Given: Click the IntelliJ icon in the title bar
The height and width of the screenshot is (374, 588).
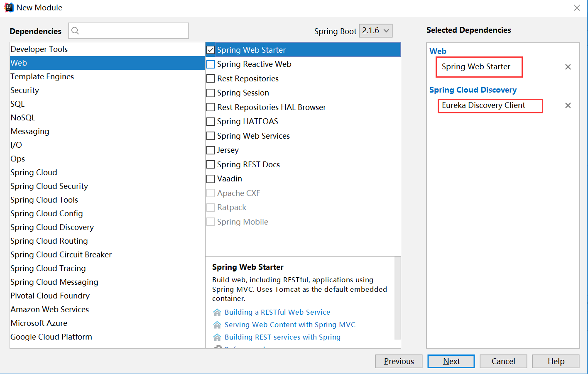Looking at the screenshot, I should [9, 7].
